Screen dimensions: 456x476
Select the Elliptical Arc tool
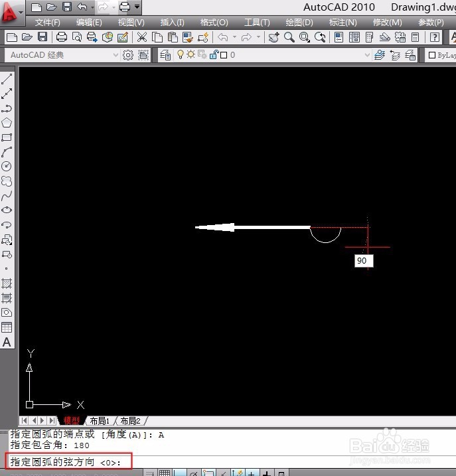pos(7,224)
